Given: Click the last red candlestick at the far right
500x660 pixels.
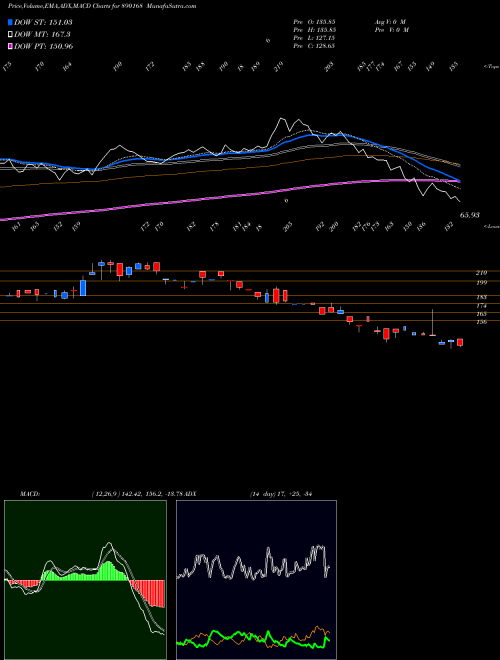Looking at the screenshot, I should tap(460, 342).
